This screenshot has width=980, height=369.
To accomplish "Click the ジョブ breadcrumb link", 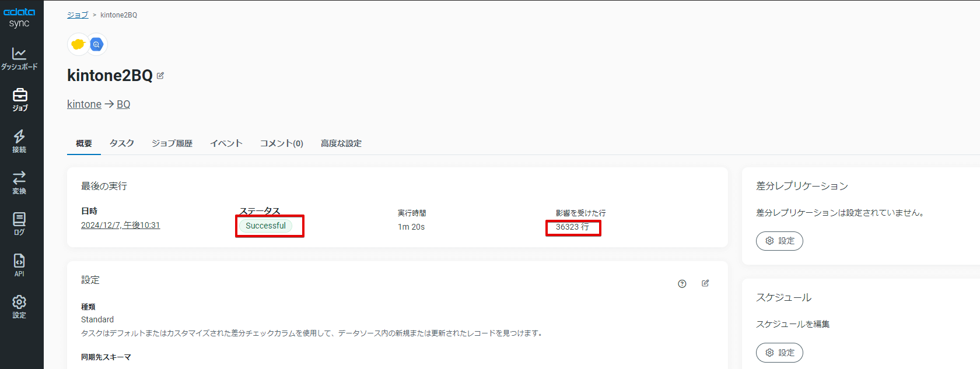I will [78, 15].
